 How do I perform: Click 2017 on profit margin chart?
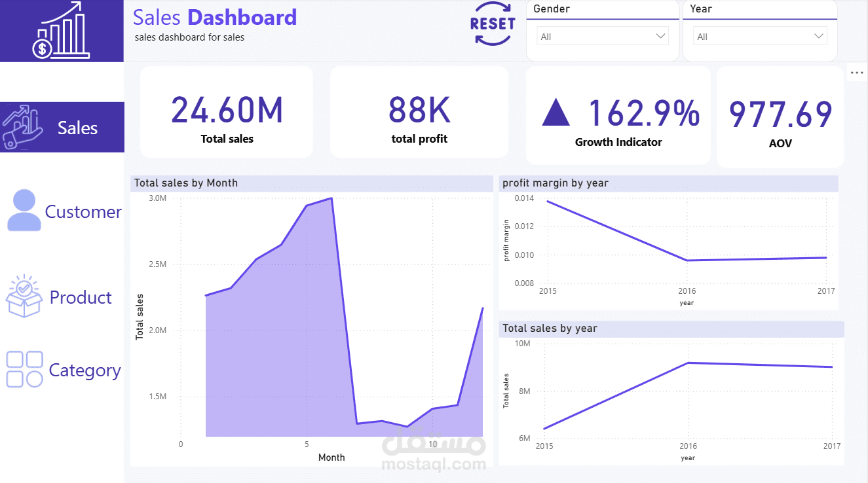point(826,291)
